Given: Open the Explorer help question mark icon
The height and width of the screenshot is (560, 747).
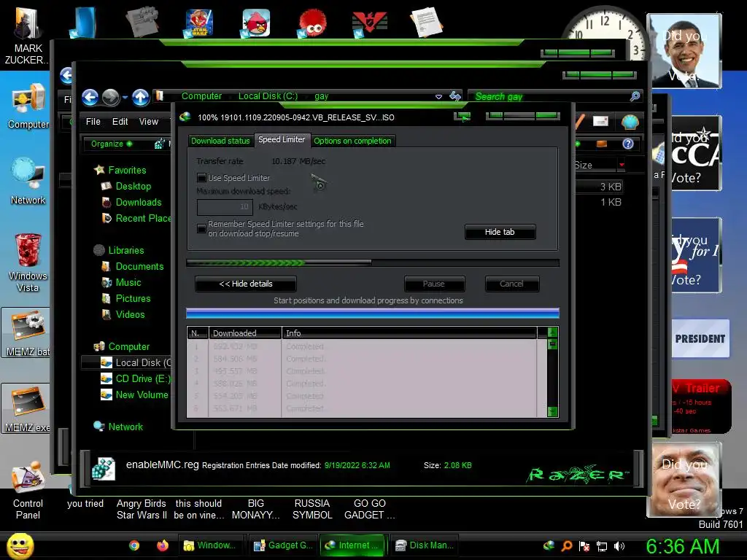Looking at the screenshot, I should click(x=628, y=144).
